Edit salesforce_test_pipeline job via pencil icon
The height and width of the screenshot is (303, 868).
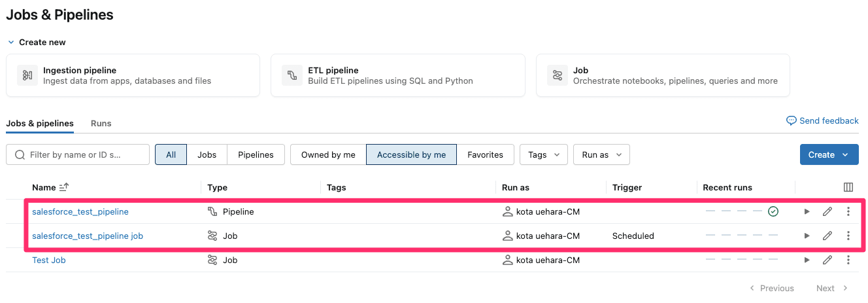827,236
